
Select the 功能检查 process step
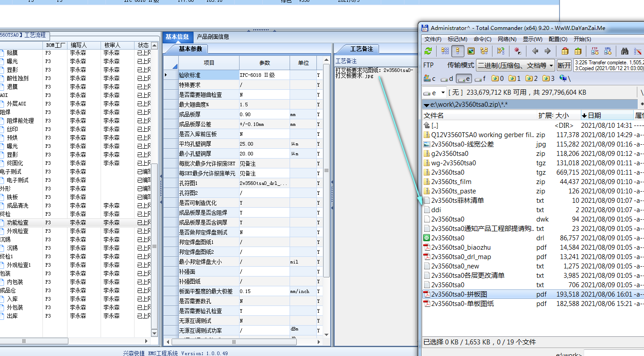pos(17,222)
